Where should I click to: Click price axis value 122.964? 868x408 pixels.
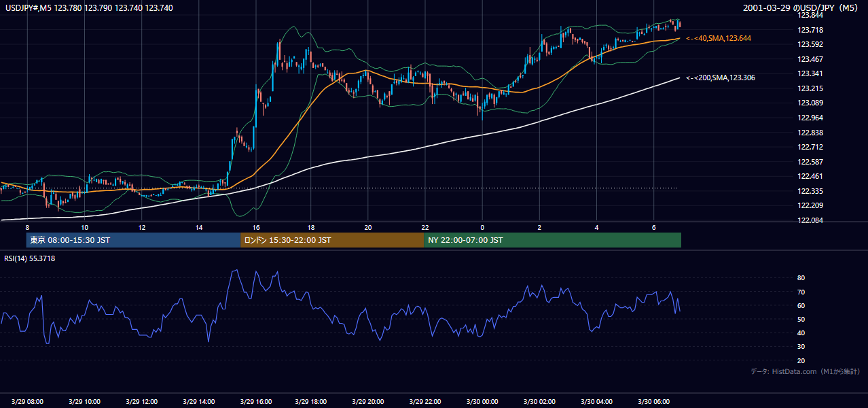pyautogui.click(x=811, y=118)
